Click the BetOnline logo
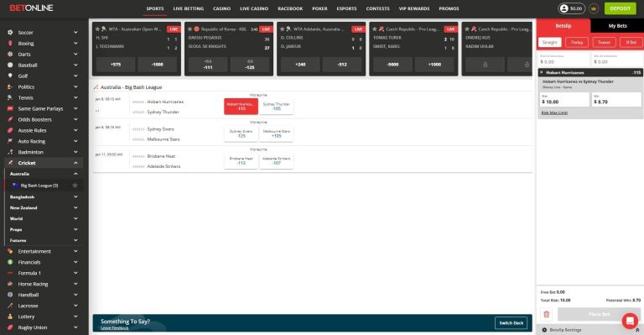 coord(32,8)
